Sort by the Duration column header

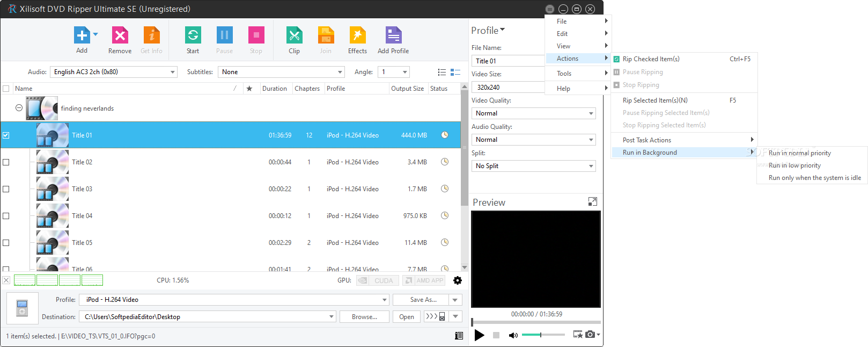pos(275,89)
